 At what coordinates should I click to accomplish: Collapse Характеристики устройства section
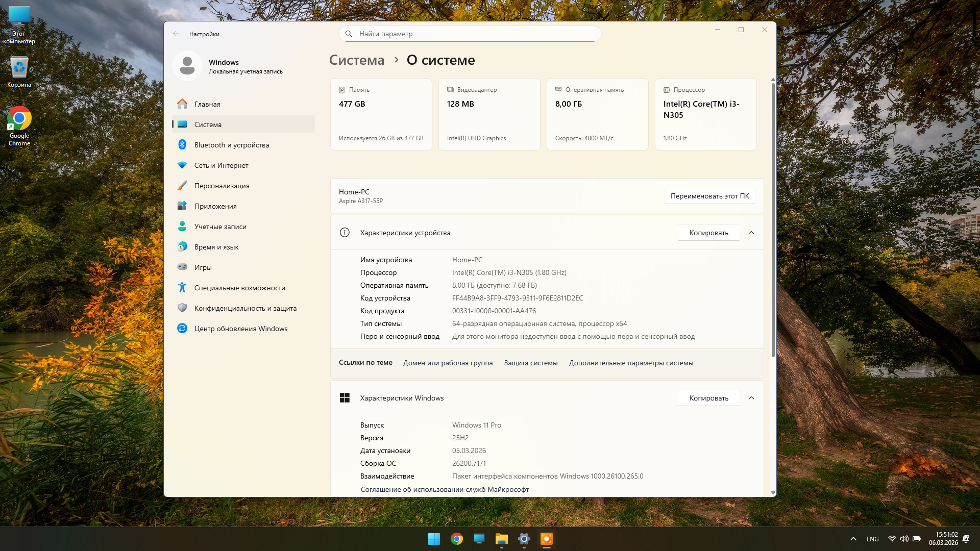(751, 233)
